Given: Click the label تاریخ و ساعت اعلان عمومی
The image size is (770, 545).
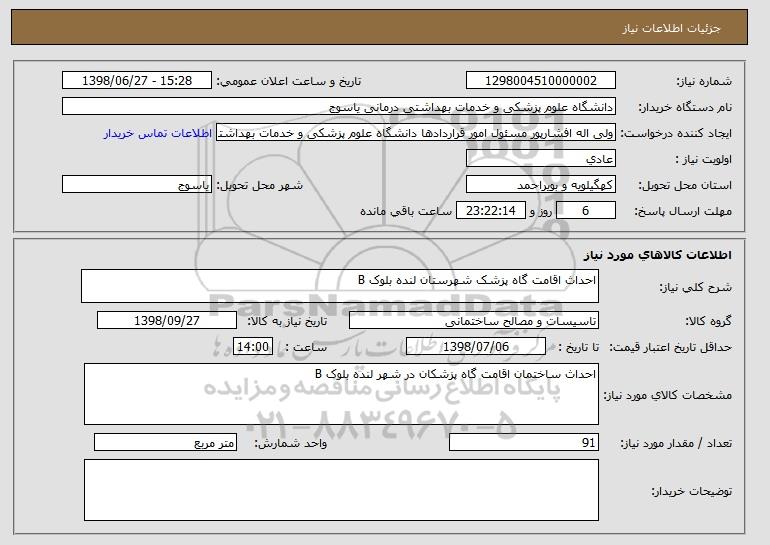Looking at the screenshot, I should [289, 81].
